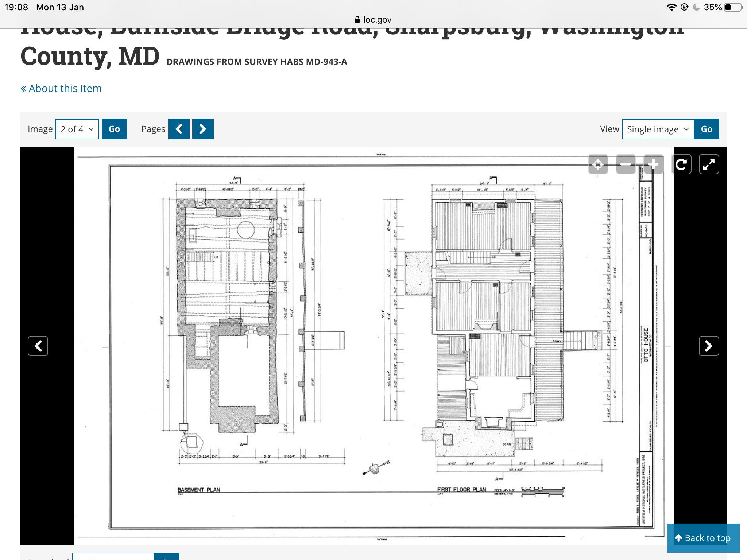The width and height of the screenshot is (747, 560).
Task: Click the 'Back to top' button
Action: 703,538
